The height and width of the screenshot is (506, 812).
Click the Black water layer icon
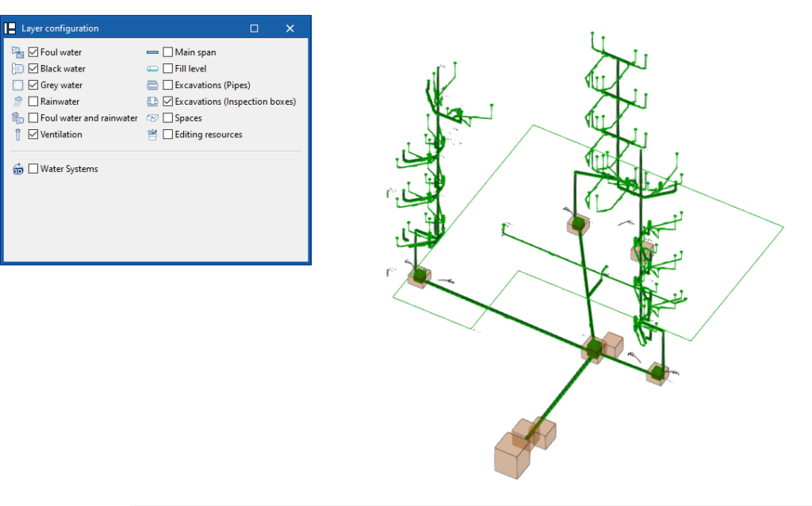17,68
